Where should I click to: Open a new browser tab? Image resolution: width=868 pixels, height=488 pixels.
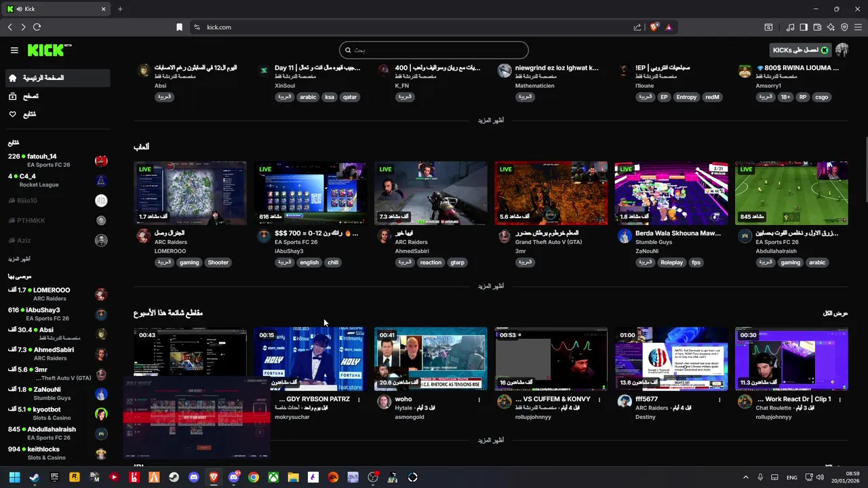[120, 9]
